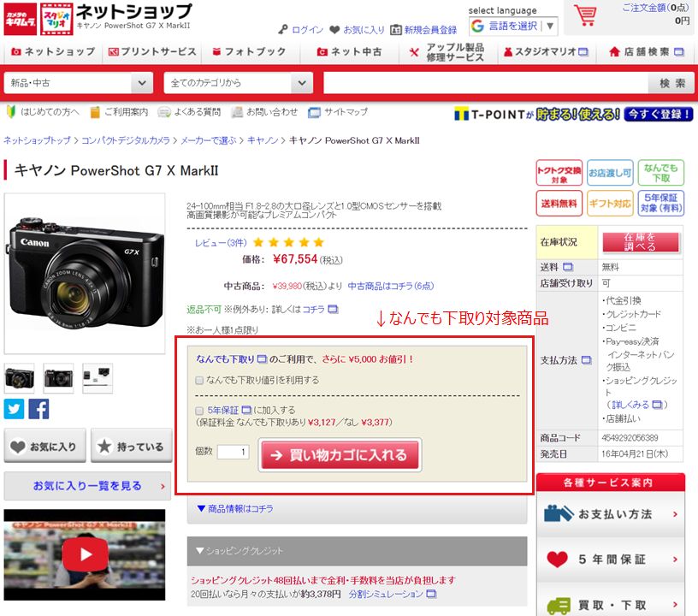Viewport: 698px width, 616px height.
Task: Open ご利用案内 usage guide link
Action: point(119,112)
